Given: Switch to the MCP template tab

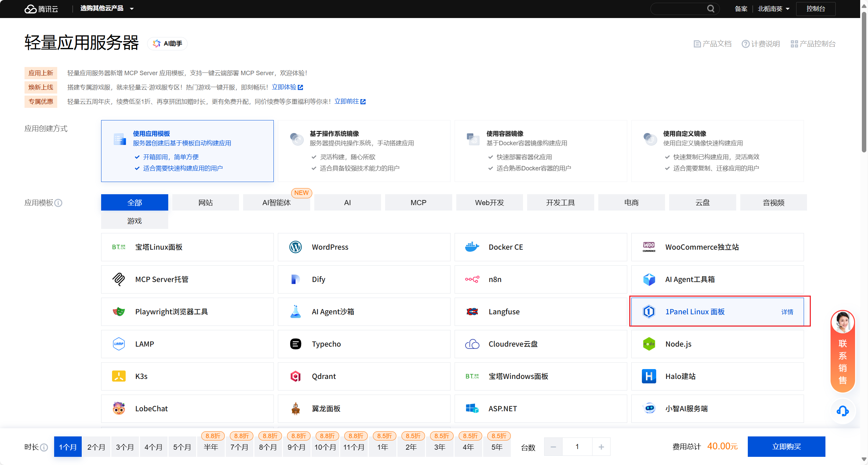Looking at the screenshot, I should [x=419, y=202].
